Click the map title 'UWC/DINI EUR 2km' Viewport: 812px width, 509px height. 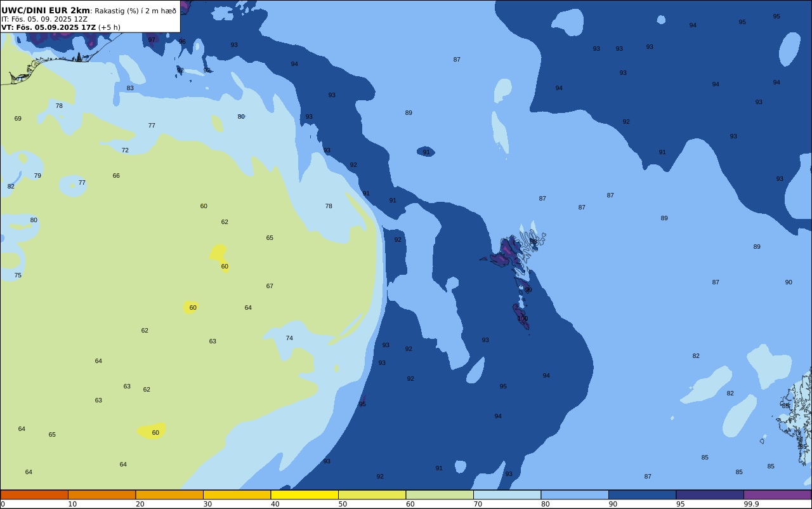[x=46, y=11]
